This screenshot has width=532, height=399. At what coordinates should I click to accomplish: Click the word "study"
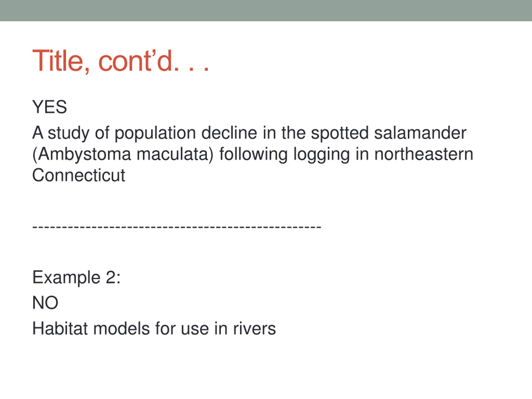[69, 133]
